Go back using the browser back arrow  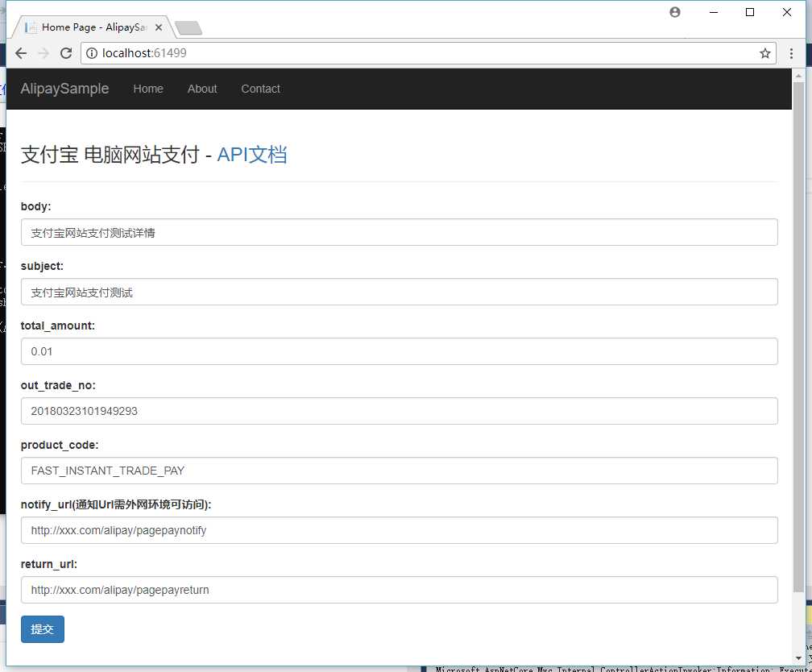point(21,53)
